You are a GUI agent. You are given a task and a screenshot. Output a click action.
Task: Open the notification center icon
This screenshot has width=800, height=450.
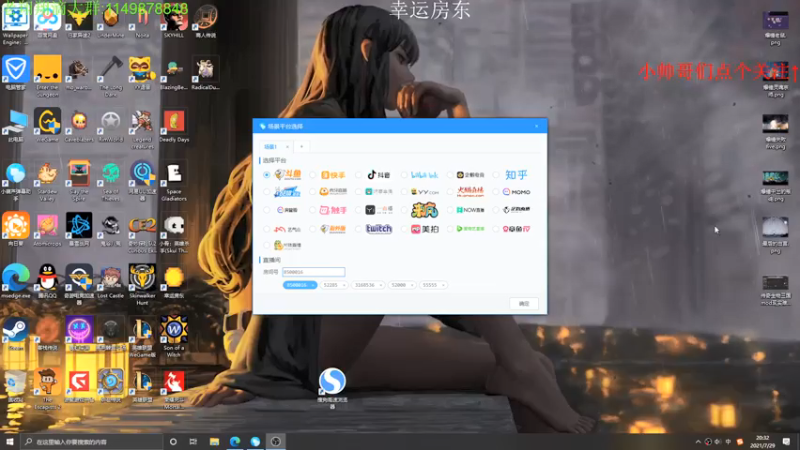click(x=786, y=441)
